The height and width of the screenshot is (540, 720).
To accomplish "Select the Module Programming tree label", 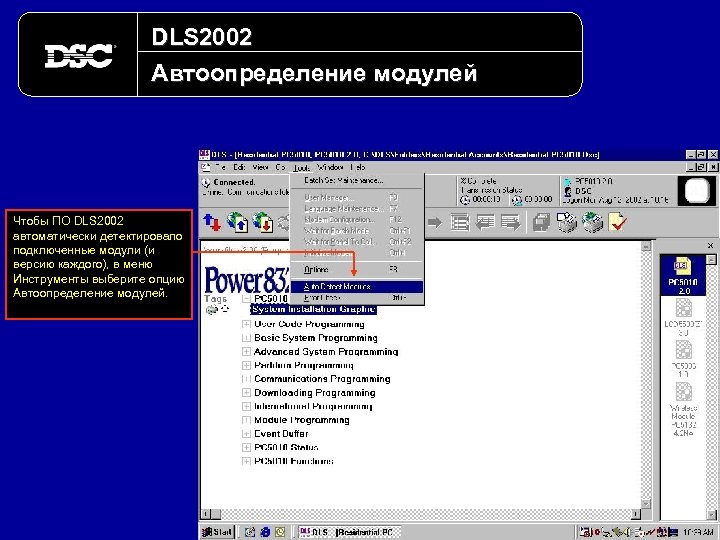I will [x=302, y=420].
